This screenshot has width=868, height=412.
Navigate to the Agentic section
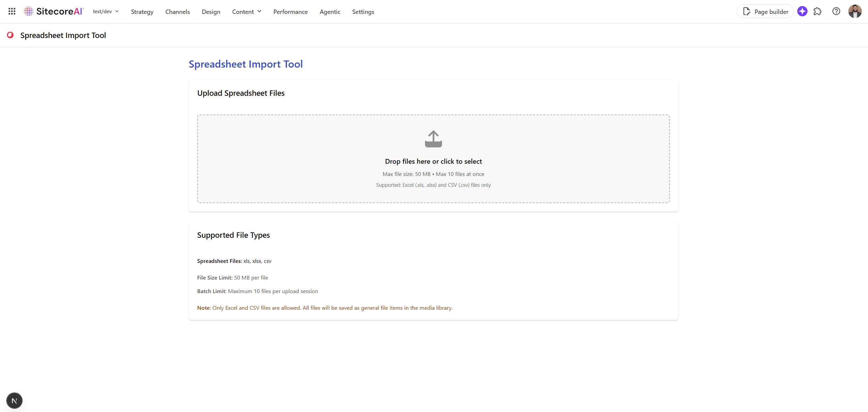click(329, 12)
